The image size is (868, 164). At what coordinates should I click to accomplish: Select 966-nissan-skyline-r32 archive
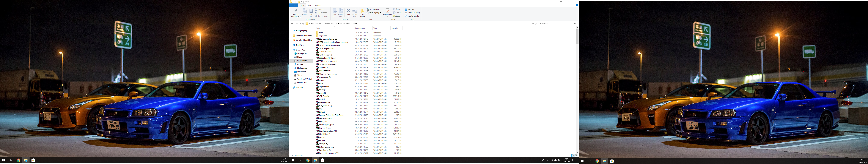point(327,39)
